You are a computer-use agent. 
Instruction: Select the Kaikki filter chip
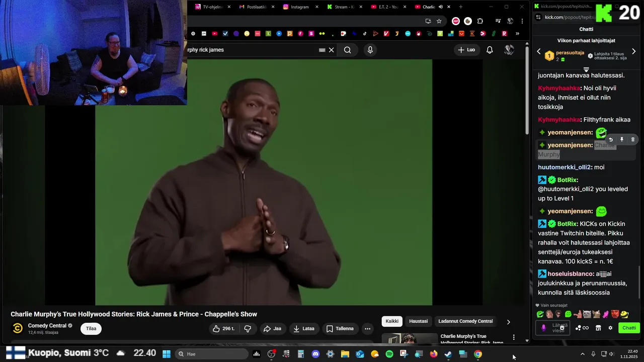coord(392,321)
